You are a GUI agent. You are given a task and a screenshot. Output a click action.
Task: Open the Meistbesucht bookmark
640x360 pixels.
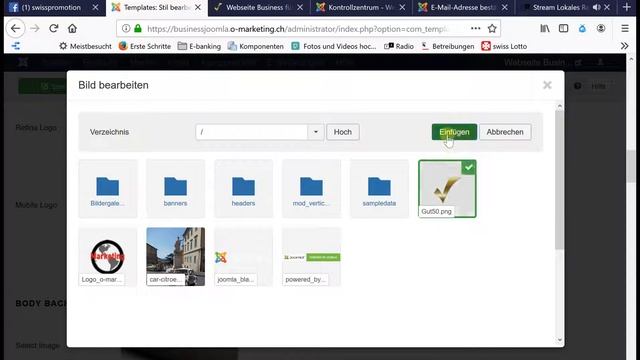(85, 46)
